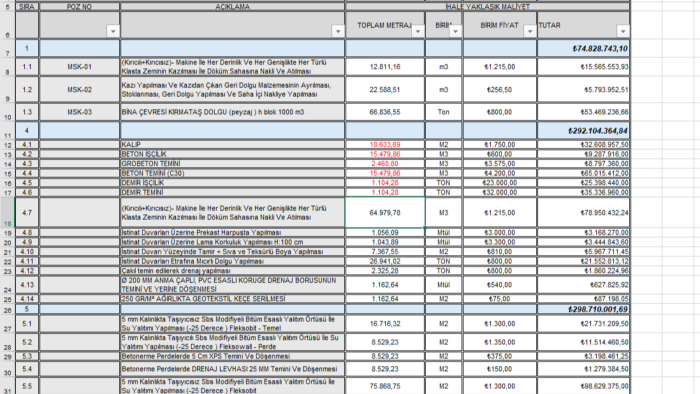Image resolution: width=700 pixels, height=394 pixels.
Task: Click the DEMİR TEMİNİ description cell
Action: (x=232, y=192)
